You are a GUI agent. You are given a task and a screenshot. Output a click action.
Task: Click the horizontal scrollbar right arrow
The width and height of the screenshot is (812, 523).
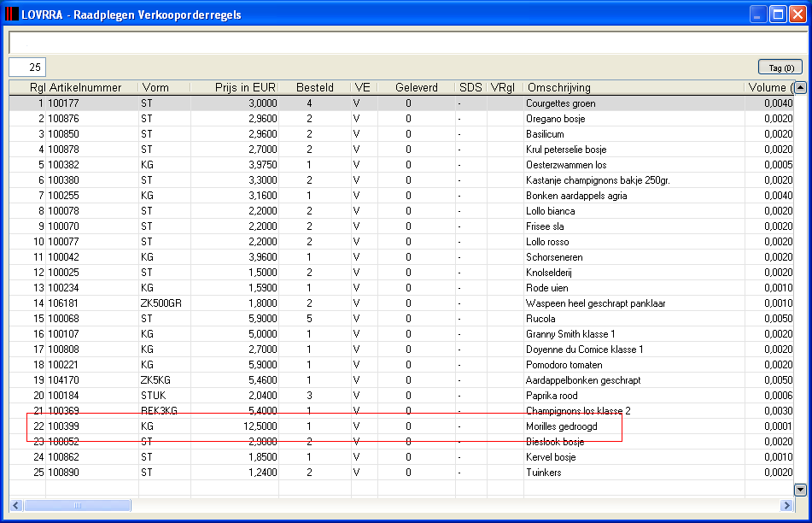tap(786, 505)
